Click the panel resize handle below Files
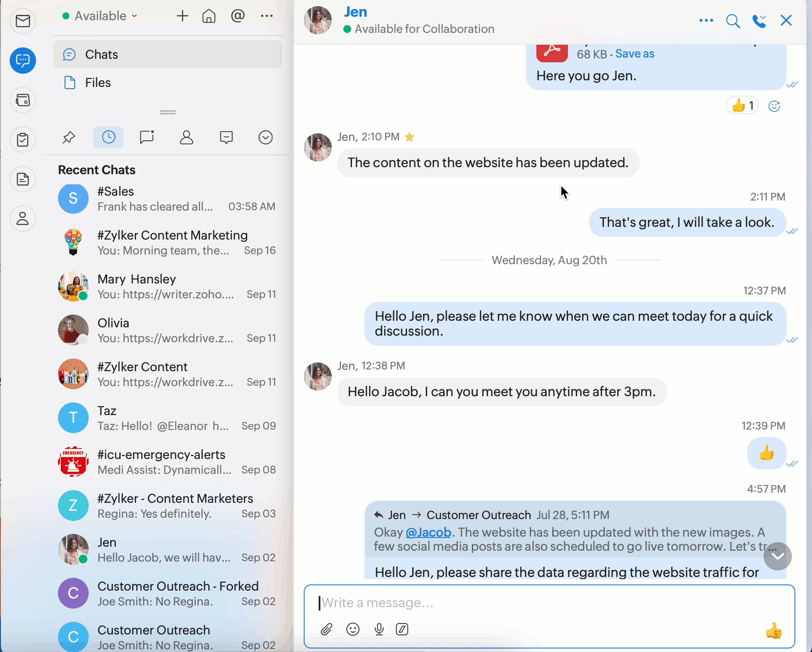Screen dimensions: 812x652 [168, 112]
